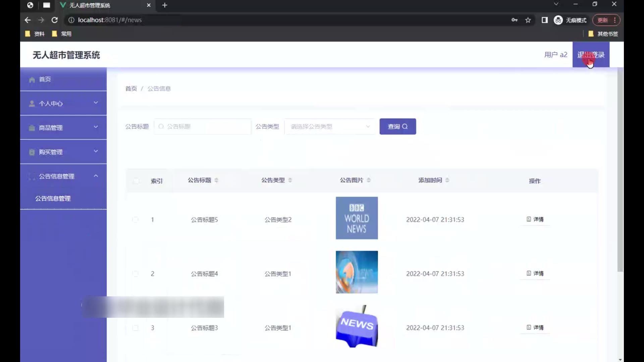Viewport: 644px width, 362px height.
Task: Sort by the 添加时间 column arrows
Action: [447, 180]
